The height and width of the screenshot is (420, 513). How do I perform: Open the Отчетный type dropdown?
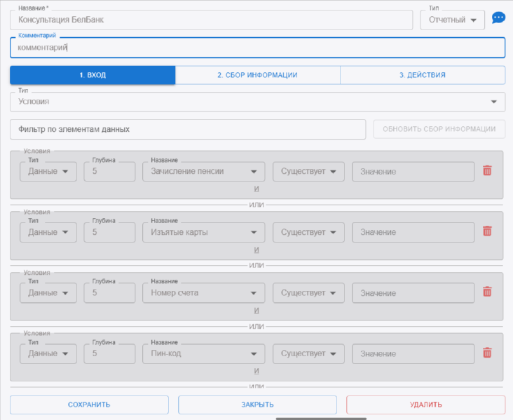tap(452, 20)
